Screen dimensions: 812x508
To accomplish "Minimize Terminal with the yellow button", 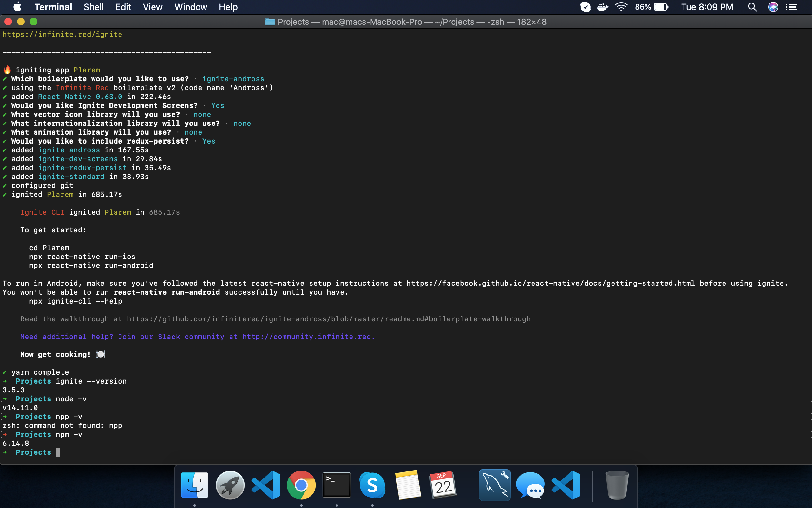I will point(21,22).
